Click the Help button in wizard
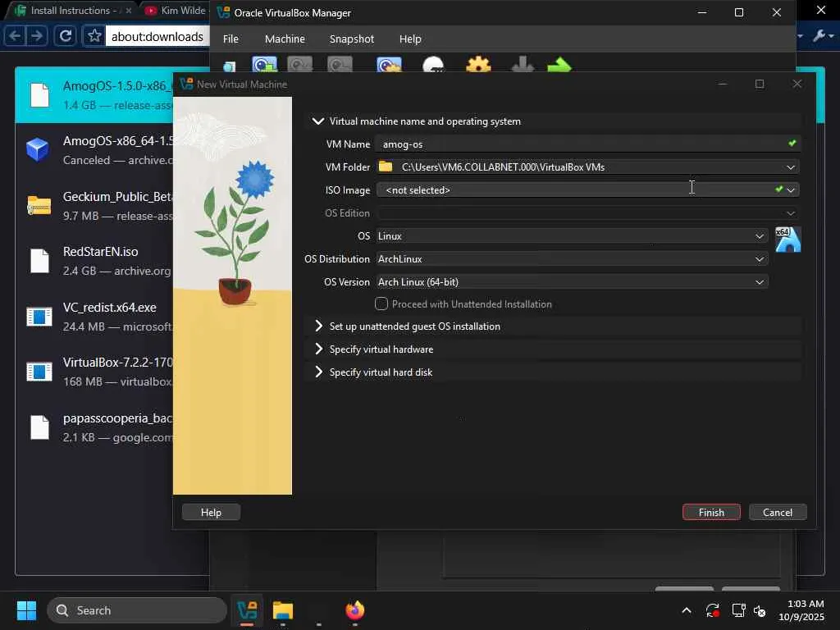This screenshot has width=840, height=630. pyautogui.click(x=211, y=512)
